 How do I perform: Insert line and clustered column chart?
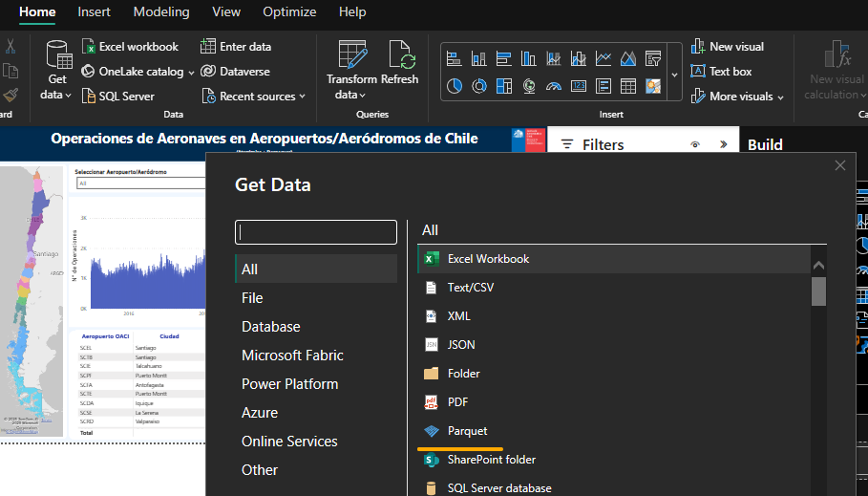pos(579,58)
